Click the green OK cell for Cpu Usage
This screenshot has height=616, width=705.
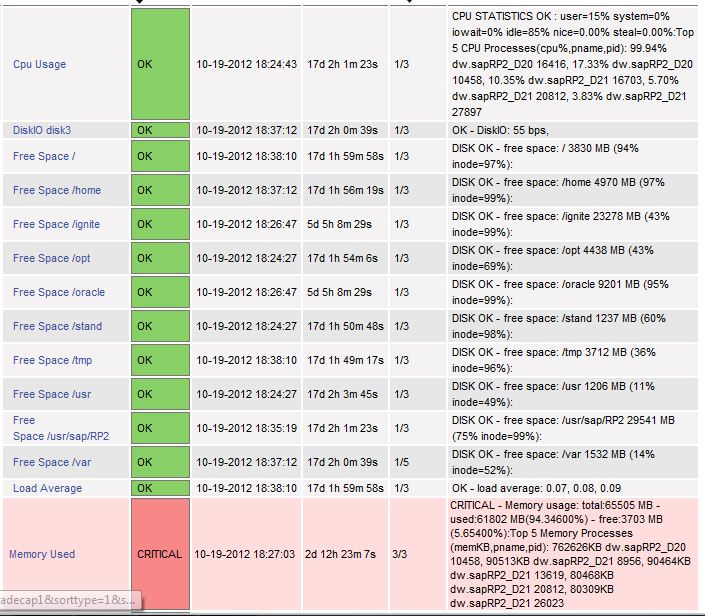pos(159,64)
